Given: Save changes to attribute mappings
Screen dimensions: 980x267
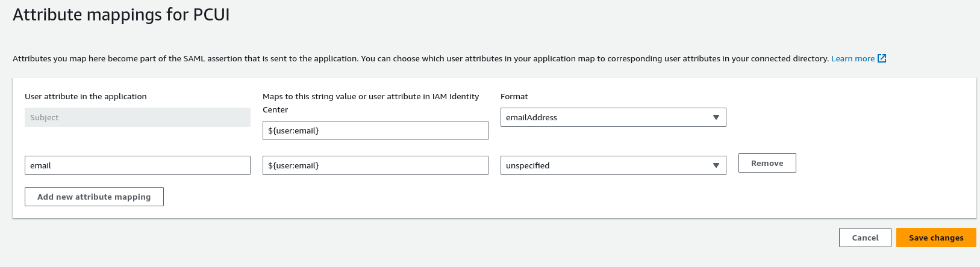Looking at the screenshot, I should click(x=935, y=238).
